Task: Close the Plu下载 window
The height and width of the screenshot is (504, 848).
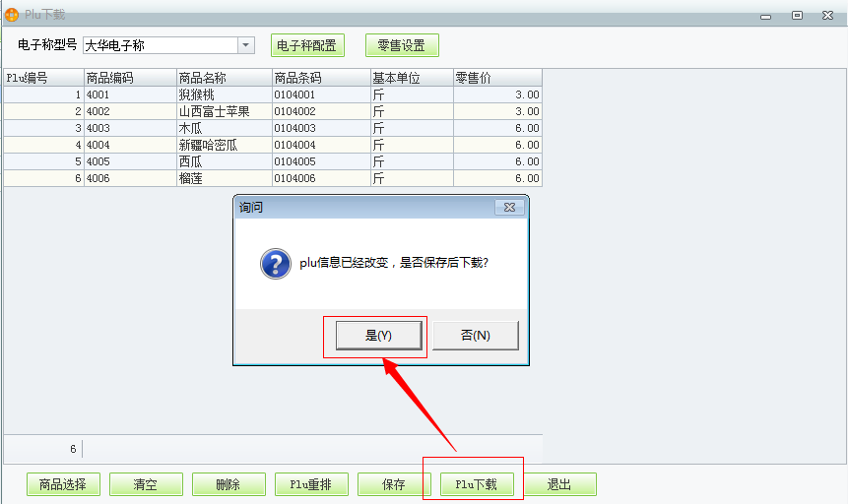Action: coord(828,15)
